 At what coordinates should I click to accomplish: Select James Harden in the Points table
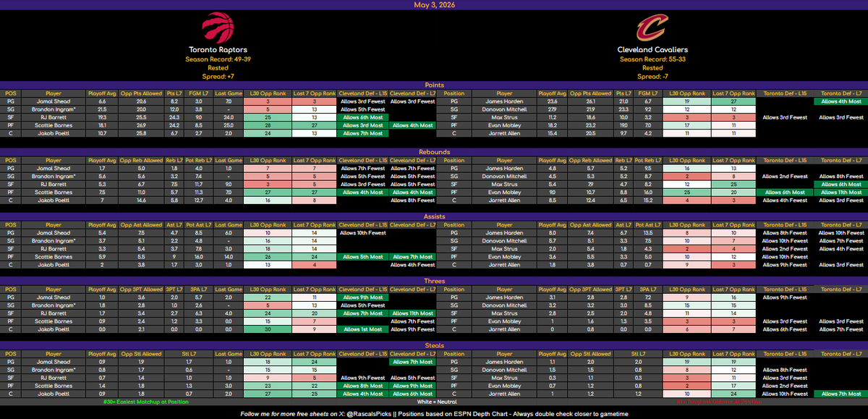pos(503,102)
